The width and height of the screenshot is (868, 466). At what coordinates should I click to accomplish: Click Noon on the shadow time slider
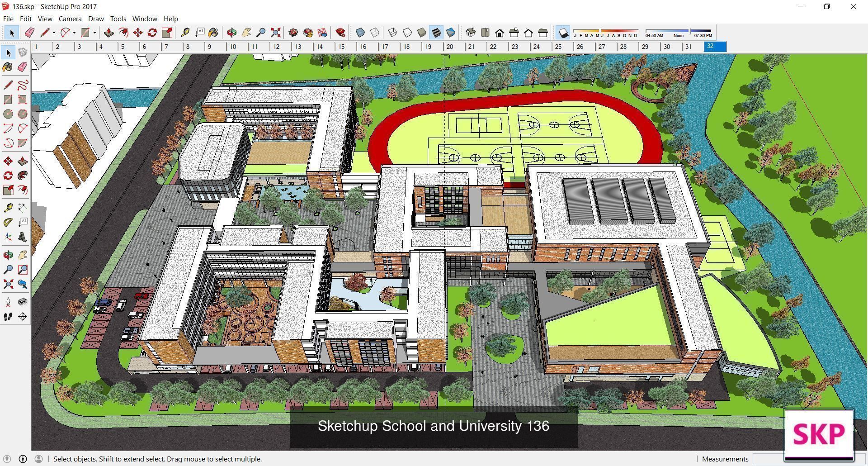pyautogui.click(x=678, y=35)
